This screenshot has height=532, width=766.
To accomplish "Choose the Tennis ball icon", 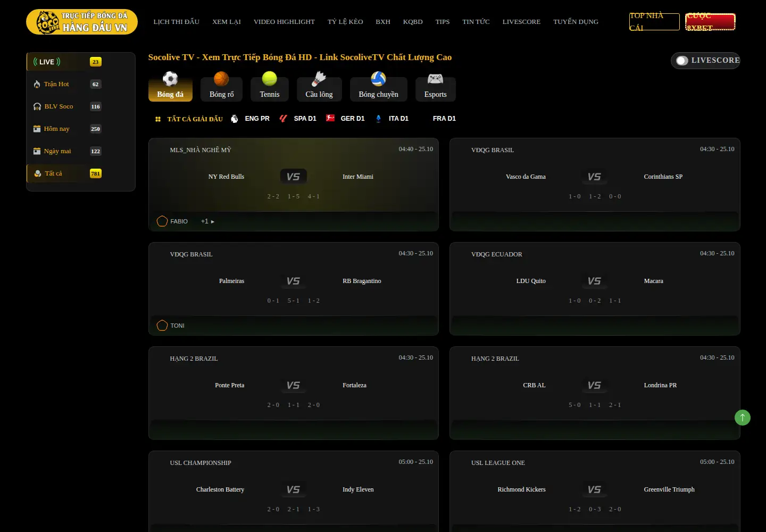I will pyautogui.click(x=270, y=79).
